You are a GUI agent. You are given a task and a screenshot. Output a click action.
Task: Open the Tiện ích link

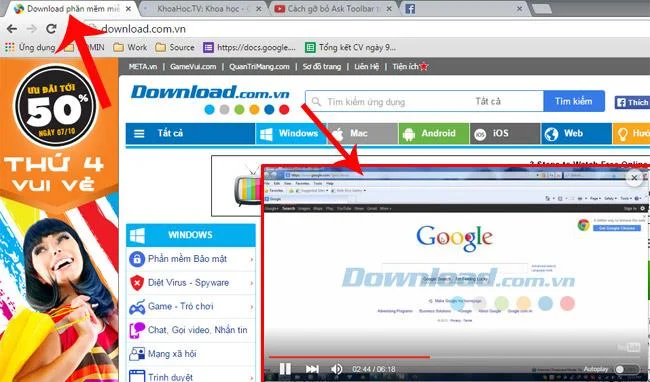point(410,66)
